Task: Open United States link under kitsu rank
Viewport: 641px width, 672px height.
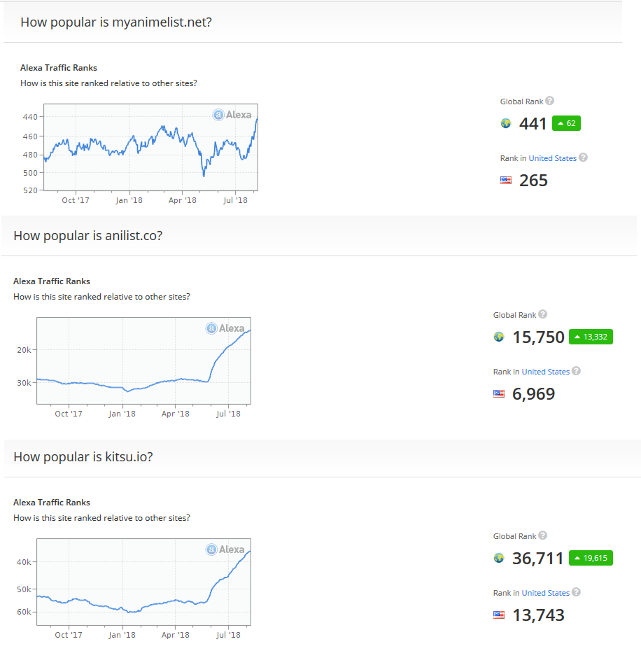Action: (545, 593)
